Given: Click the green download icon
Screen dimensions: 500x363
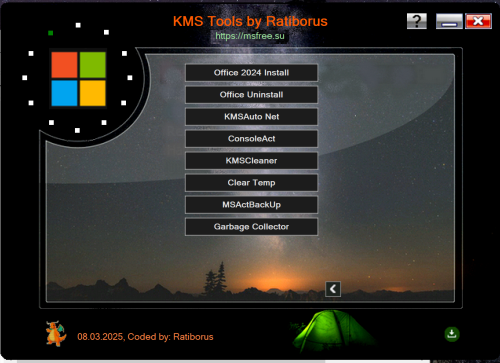Looking at the screenshot, I should coord(452,334).
